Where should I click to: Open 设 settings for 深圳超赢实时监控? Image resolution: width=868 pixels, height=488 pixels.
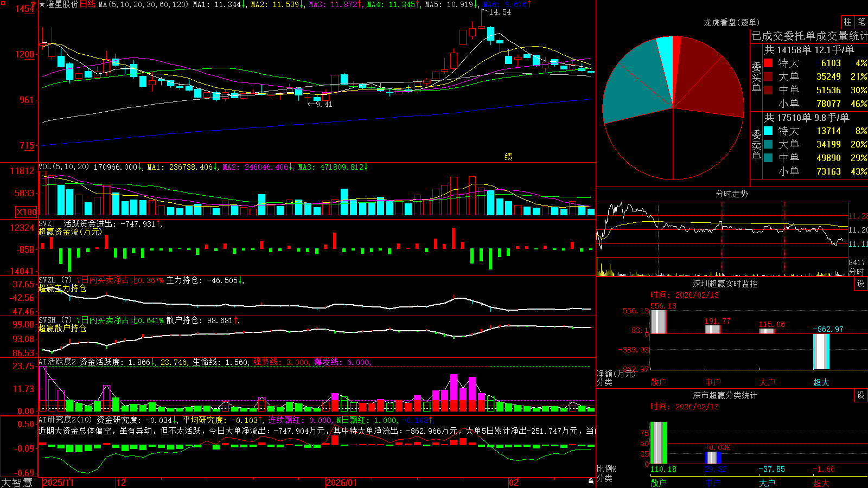click(861, 284)
